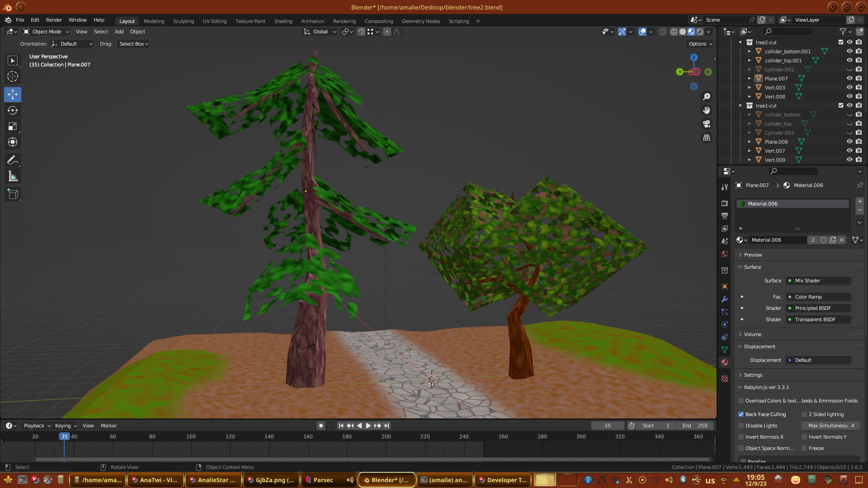Switch to the Shading workspace tab
This screenshot has height=488, width=868.
pos(283,21)
